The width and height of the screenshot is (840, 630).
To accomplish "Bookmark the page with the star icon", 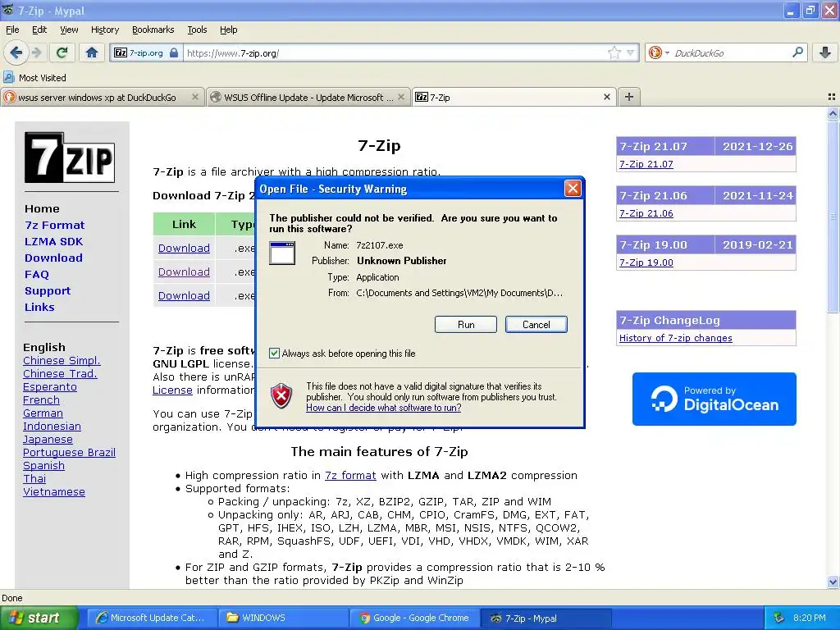I will coord(614,52).
